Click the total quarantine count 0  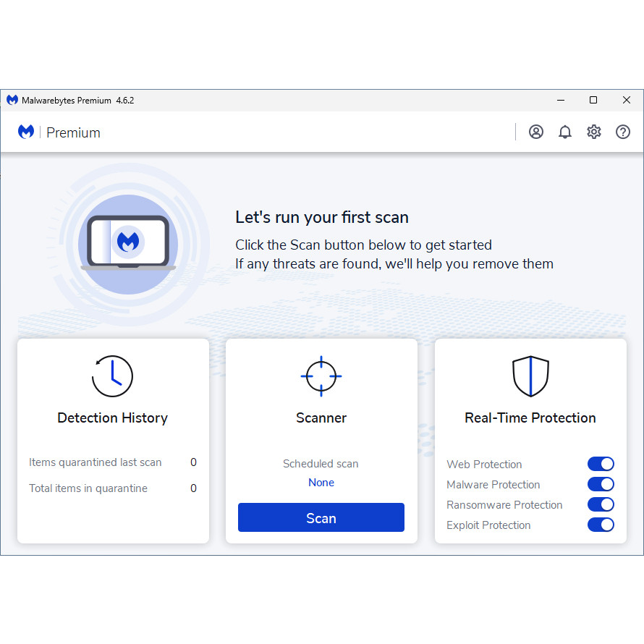pyautogui.click(x=193, y=488)
